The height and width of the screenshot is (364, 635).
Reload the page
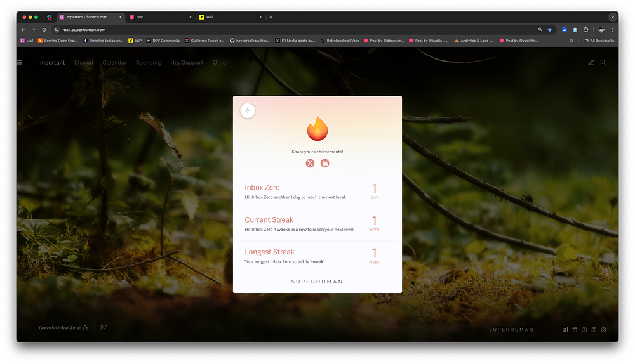(44, 30)
